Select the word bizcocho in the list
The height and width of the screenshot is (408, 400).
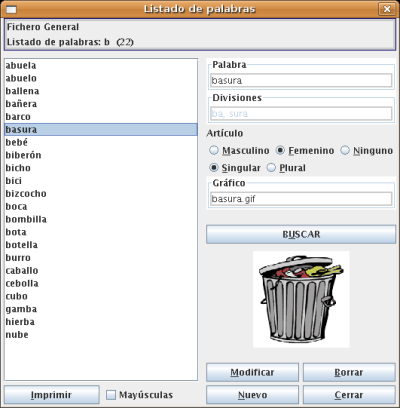pyautogui.click(x=101, y=194)
